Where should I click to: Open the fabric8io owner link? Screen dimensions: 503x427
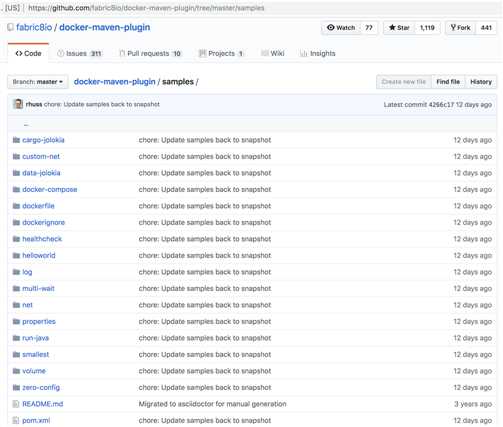point(34,27)
